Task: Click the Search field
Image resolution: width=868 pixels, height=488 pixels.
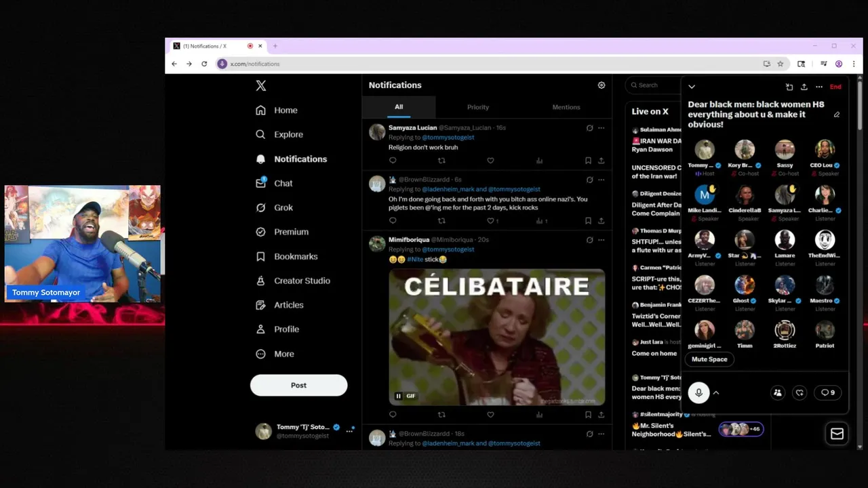Action: pos(653,85)
